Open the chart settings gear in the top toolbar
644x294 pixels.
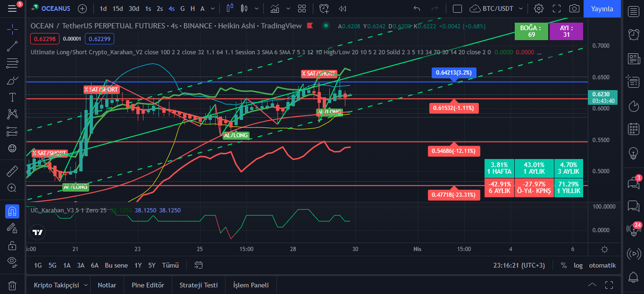(538, 9)
